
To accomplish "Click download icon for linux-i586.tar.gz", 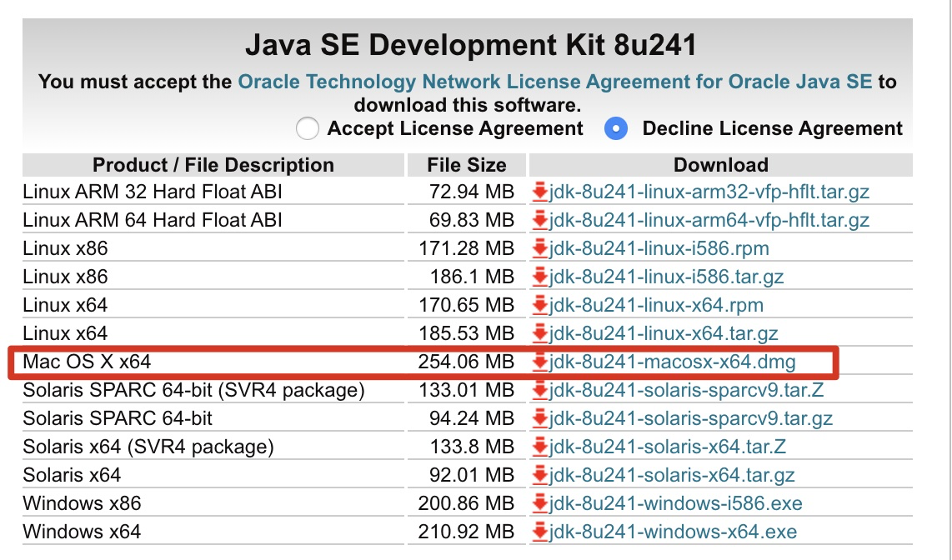I will click(539, 277).
